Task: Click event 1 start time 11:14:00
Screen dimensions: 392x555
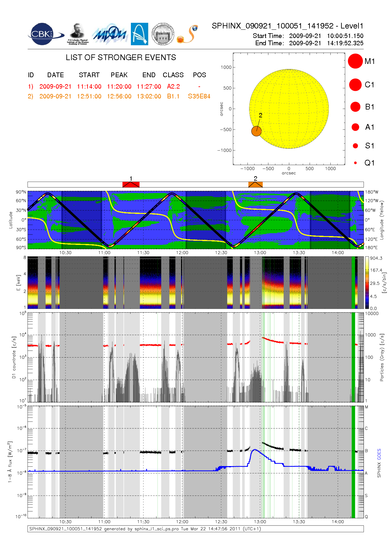Action: [x=89, y=86]
